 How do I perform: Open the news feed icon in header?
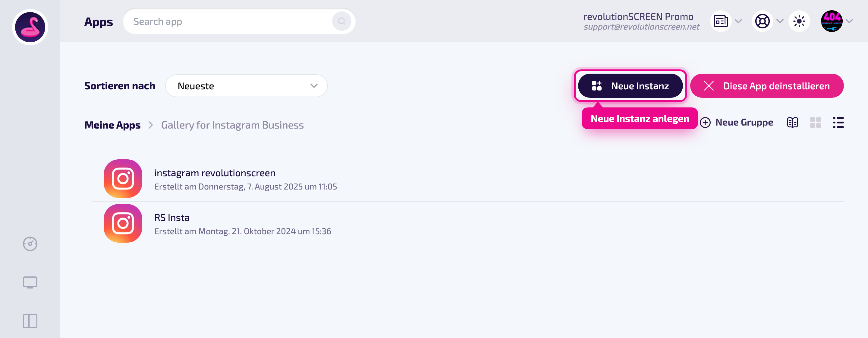tap(720, 21)
